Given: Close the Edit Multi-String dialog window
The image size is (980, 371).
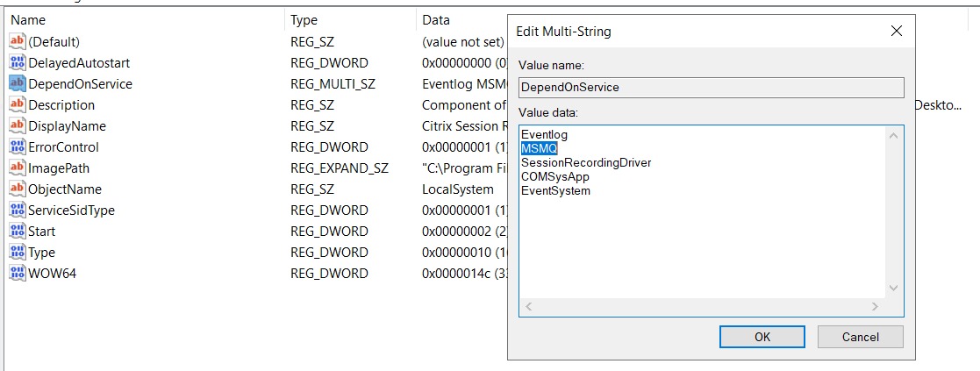Looking at the screenshot, I should click(x=896, y=32).
